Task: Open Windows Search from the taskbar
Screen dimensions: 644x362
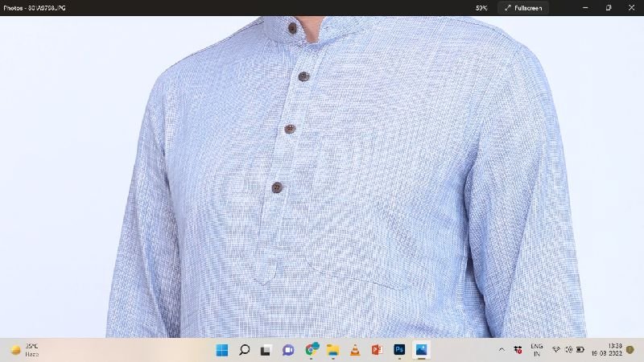Action: pos(244,350)
